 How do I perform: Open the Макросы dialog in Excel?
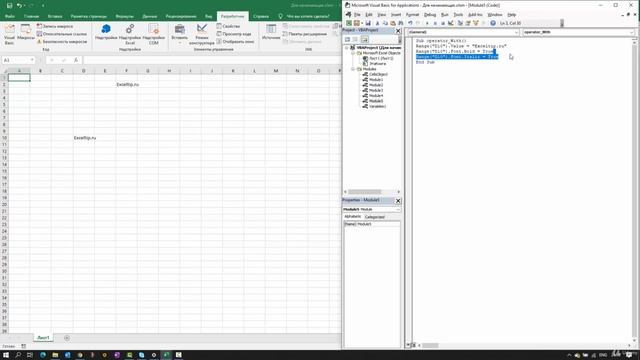pyautogui.click(x=26, y=32)
